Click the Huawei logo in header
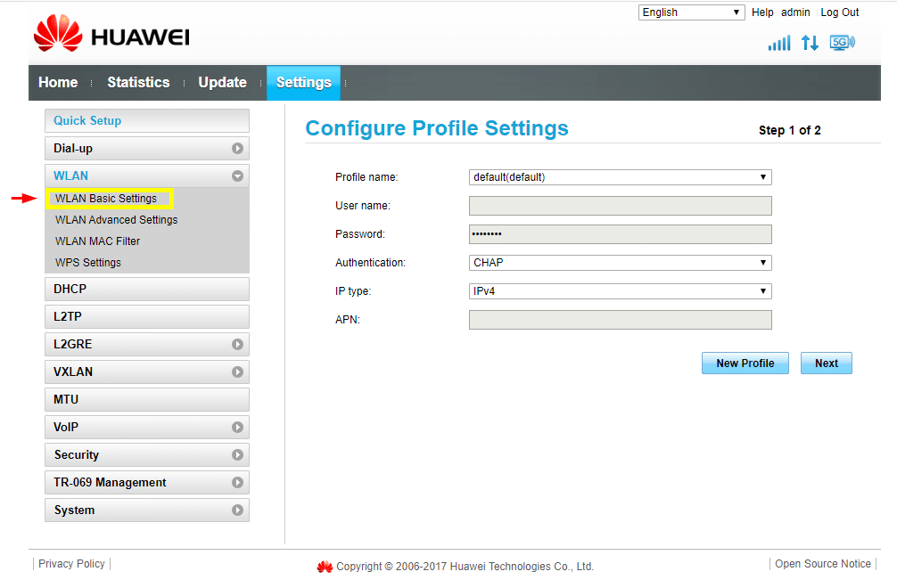 click(111, 37)
